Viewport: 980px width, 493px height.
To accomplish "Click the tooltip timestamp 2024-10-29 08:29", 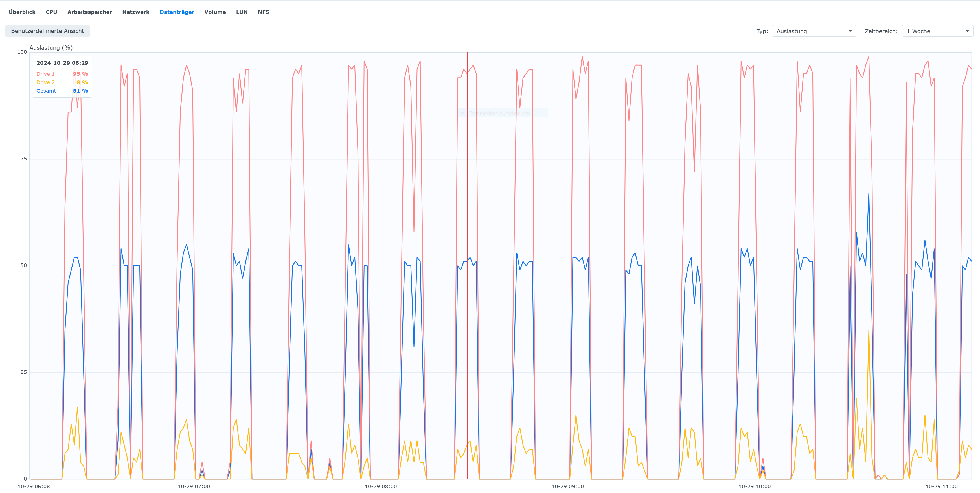I will [x=62, y=63].
